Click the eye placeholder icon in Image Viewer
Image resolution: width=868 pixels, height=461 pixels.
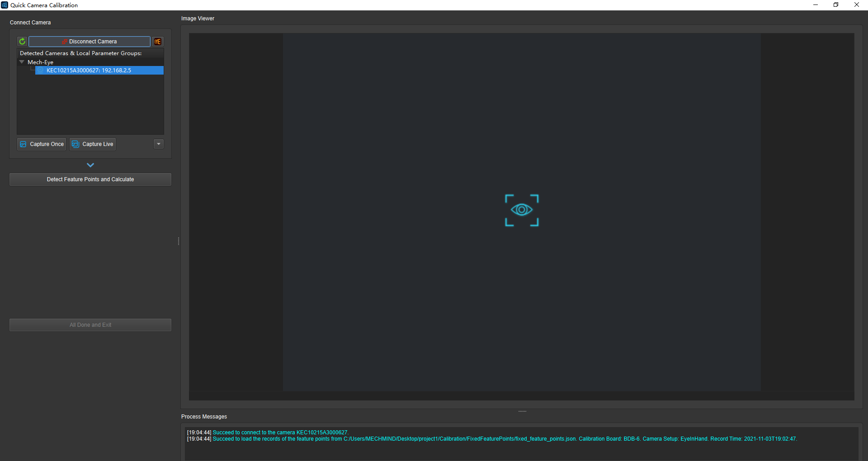(521, 210)
